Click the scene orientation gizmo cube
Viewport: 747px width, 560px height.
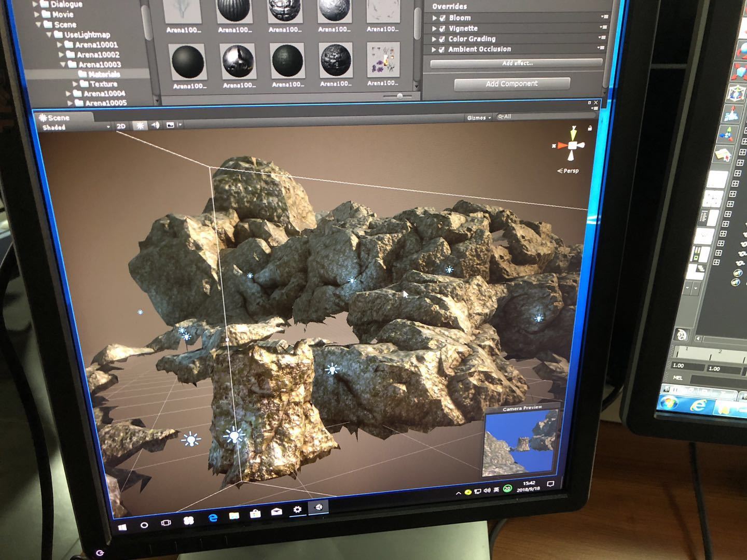point(572,145)
